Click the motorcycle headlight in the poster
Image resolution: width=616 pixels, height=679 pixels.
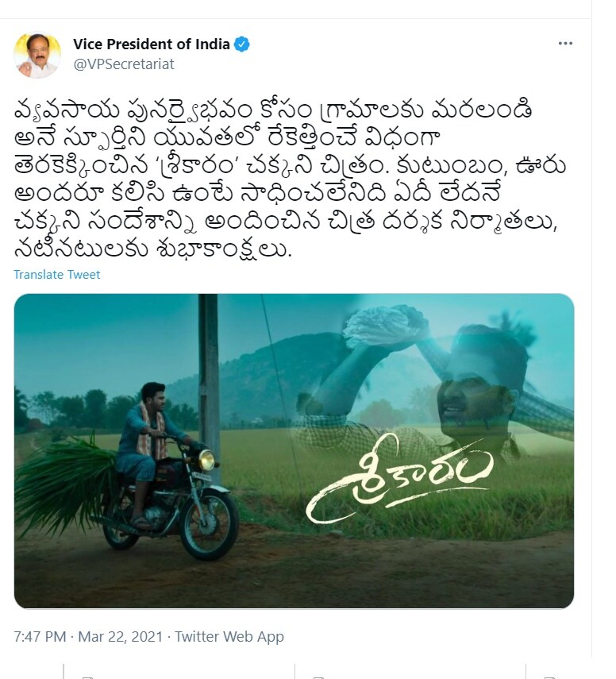(206, 460)
